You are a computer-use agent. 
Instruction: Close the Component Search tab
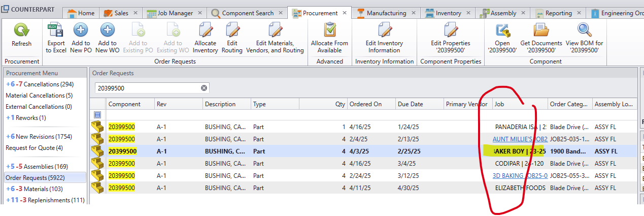pyautogui.click(x=281, y=13)
